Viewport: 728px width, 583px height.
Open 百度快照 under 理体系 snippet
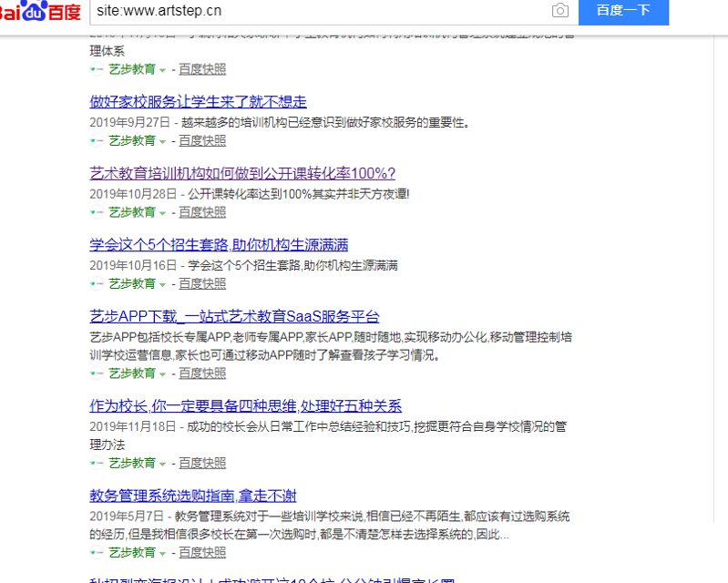(x=202, y=69)
